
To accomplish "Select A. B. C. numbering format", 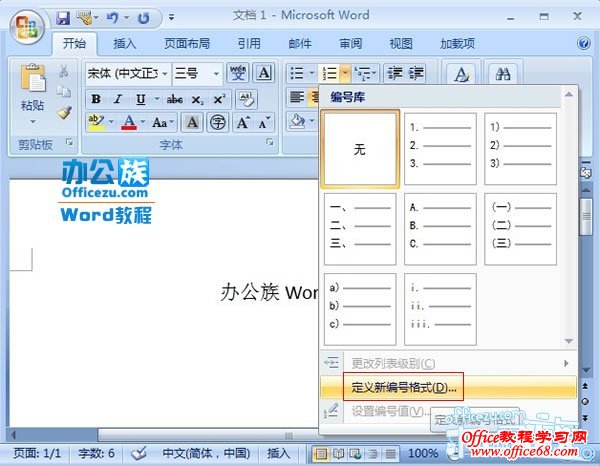I will 440,229.
